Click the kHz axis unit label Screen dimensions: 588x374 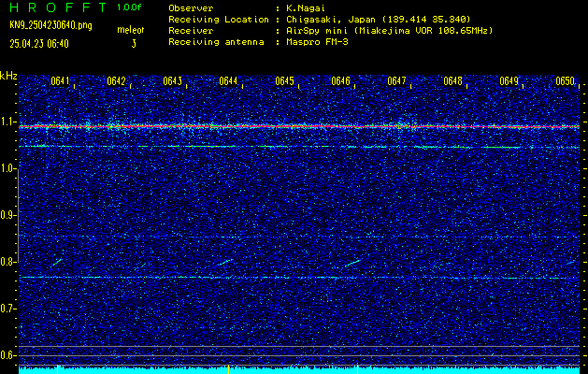(8, 76)
